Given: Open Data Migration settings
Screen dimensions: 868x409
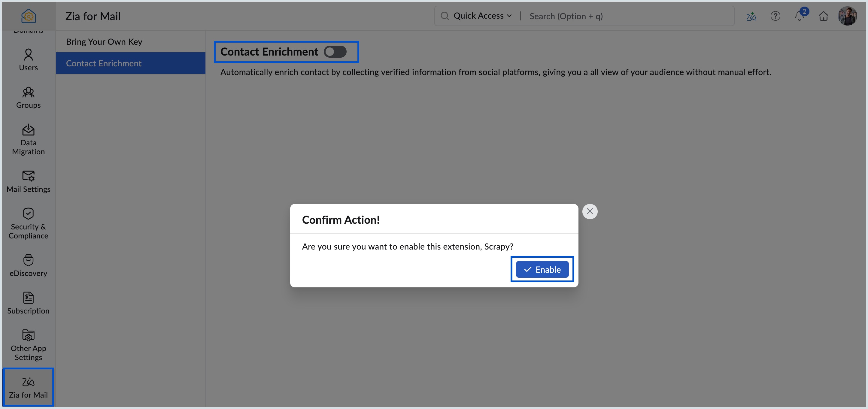Looking at the screenshot, I should pyautogui.click(x=28, y=139).
